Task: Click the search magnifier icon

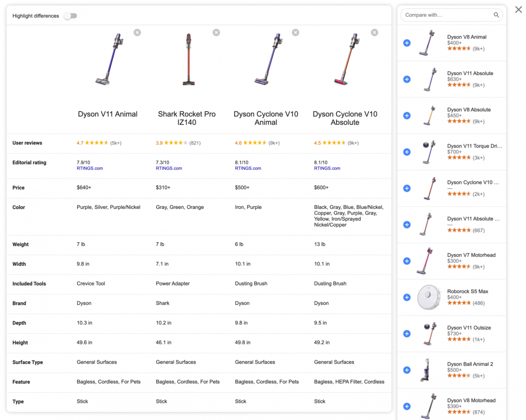Action: coord(496,15)
